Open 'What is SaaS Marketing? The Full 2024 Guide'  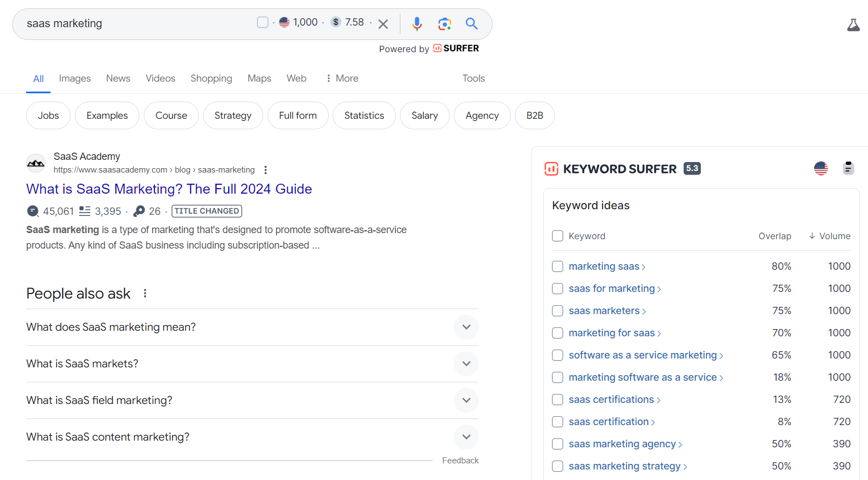pyautogui.click(x=169, y=189)
